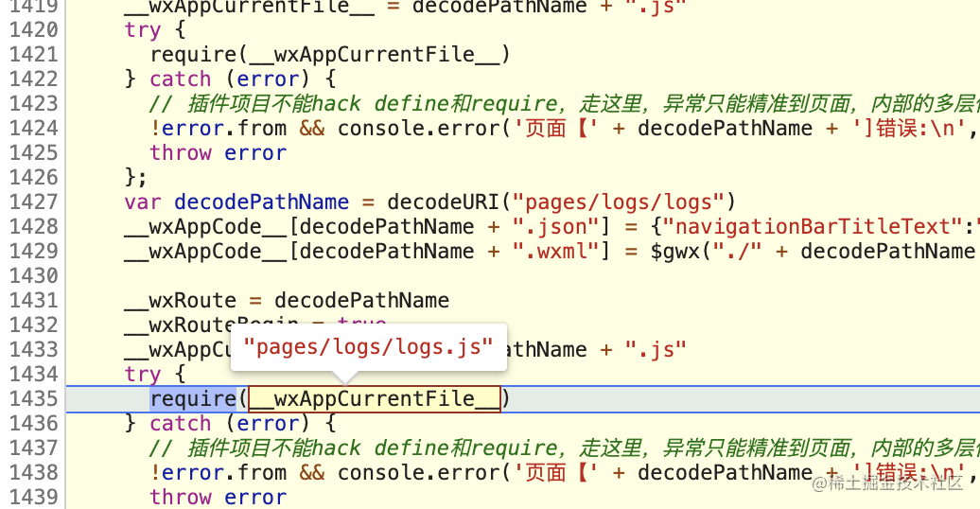Click catch keyword on line 1422
The image size is (980, 509).
(180, 79)
